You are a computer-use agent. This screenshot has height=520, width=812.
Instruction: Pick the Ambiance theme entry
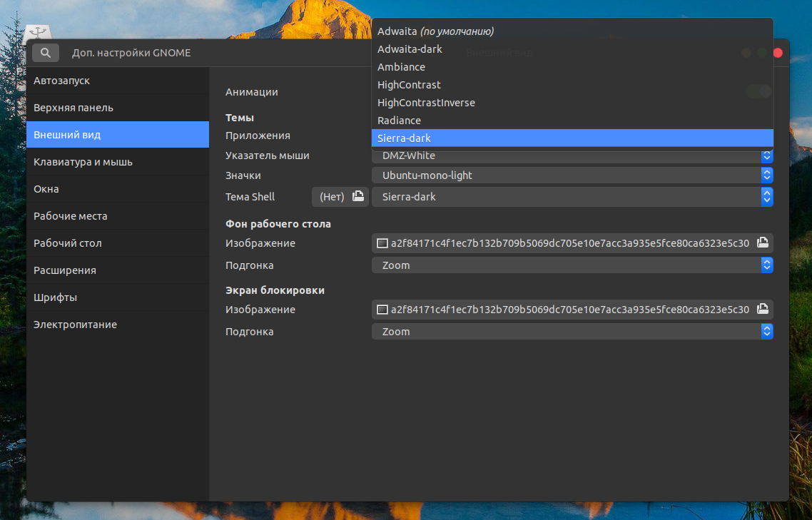tap(572, 67)
